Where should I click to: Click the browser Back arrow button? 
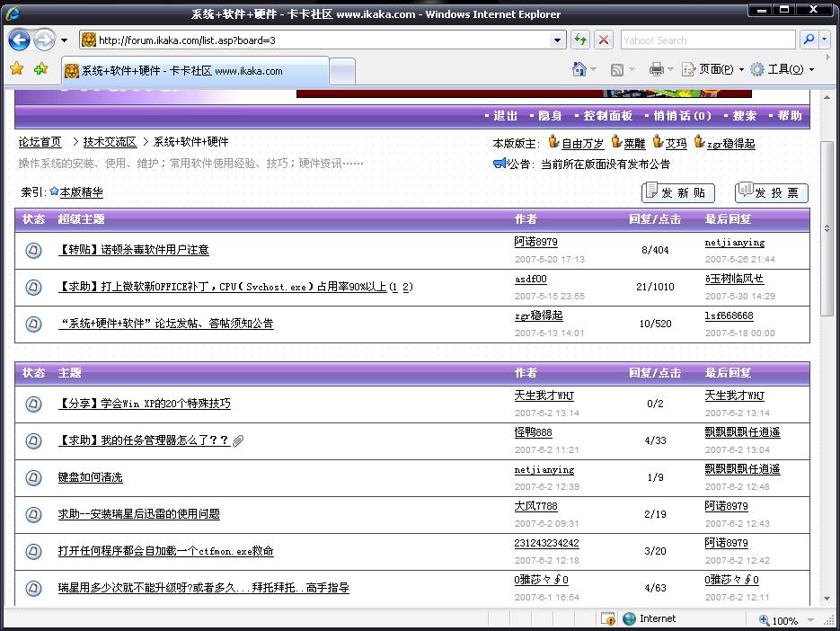pos(19,40)
